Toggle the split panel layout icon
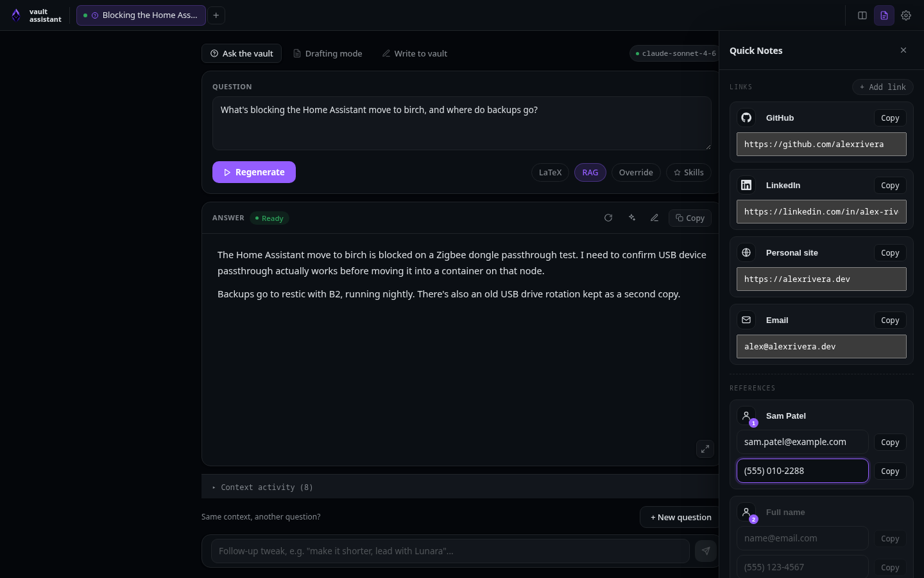 pyautogui.click(x=862, y=15)
